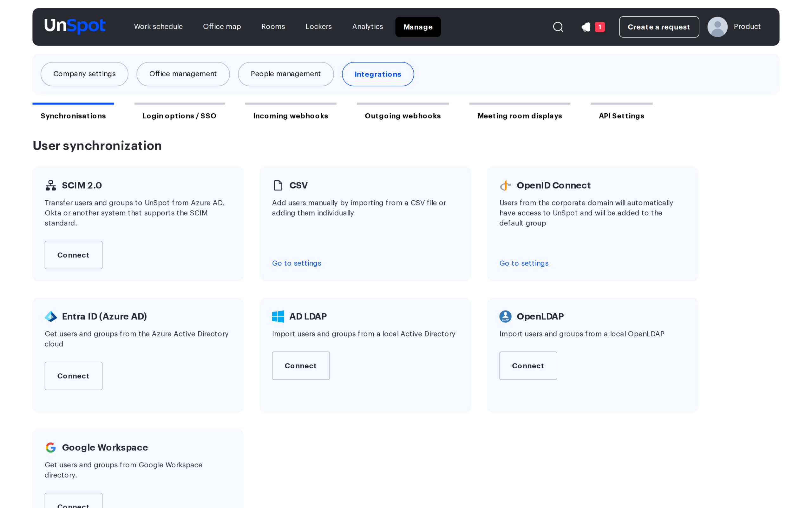This screenshot has height=508, width=812.
Task: Click the AD LDAP Windows logo icon
Action: [x=278, y=317]
